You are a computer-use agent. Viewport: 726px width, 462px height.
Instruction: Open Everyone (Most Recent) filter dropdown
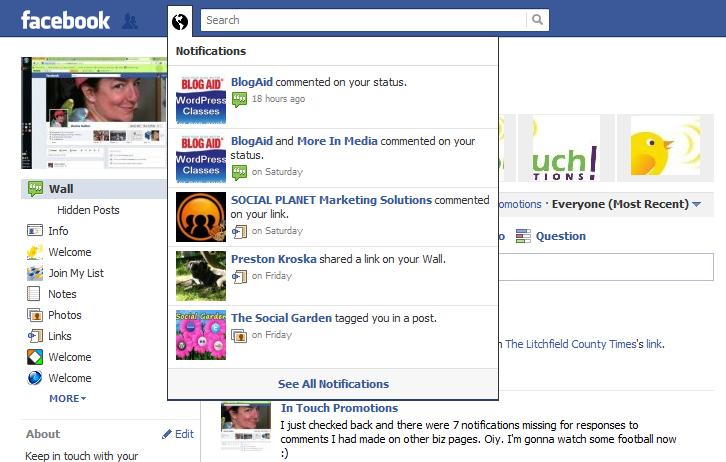626,204
